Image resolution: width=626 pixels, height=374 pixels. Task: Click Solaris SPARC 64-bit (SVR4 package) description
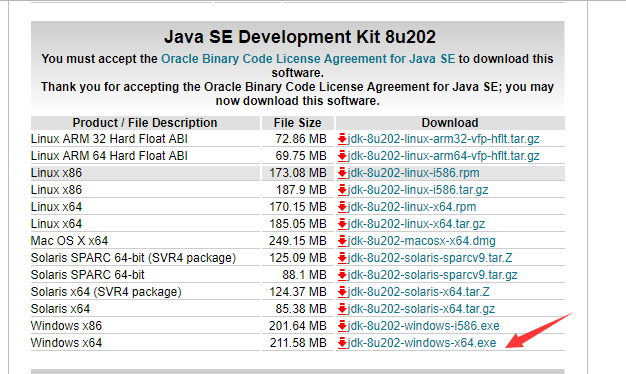[x=133, y=258]
